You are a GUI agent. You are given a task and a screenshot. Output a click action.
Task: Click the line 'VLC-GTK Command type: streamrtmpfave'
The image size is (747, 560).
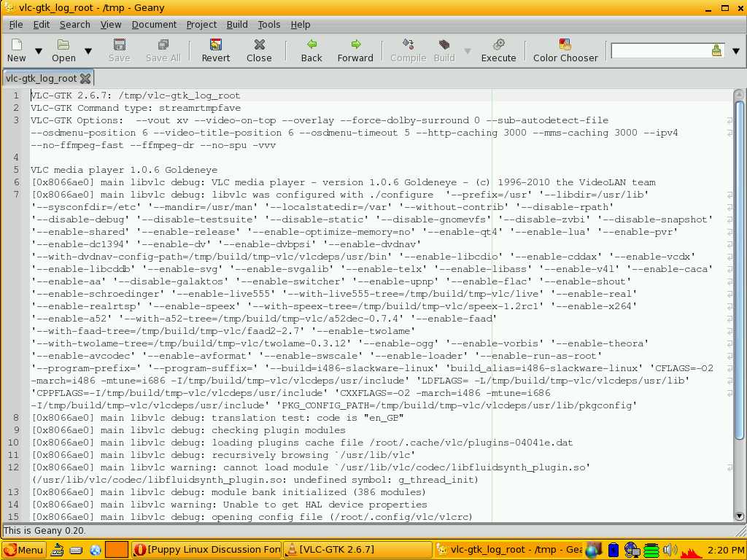[135, 108]
